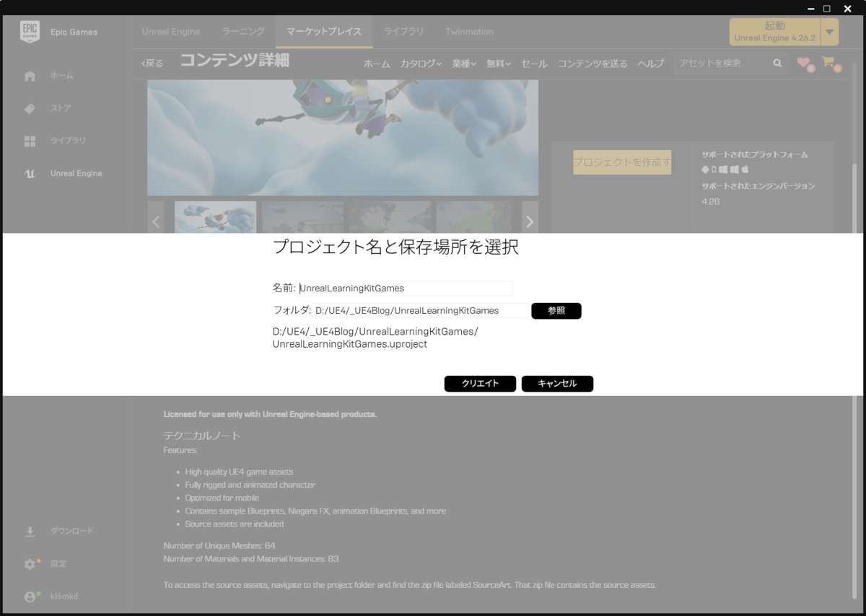This screenshot has height=616, width=866.
Task: Click the 'Optimized for mobile' feature line
Action: (222, 498)
